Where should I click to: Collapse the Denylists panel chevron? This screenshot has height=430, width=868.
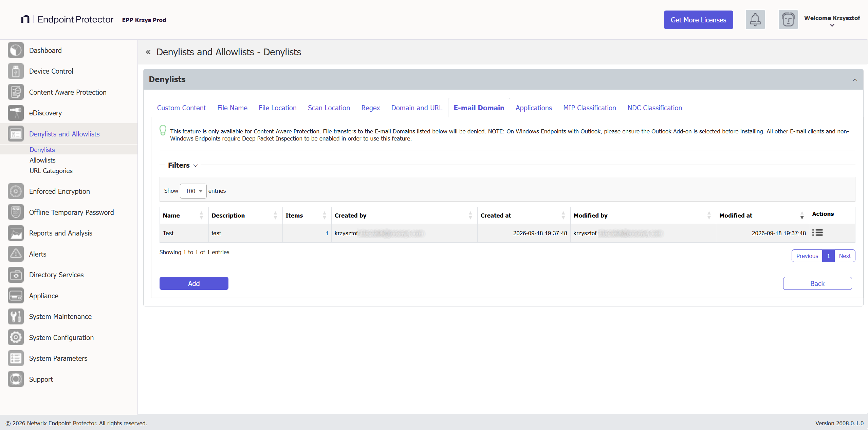(x=855, y=80)
